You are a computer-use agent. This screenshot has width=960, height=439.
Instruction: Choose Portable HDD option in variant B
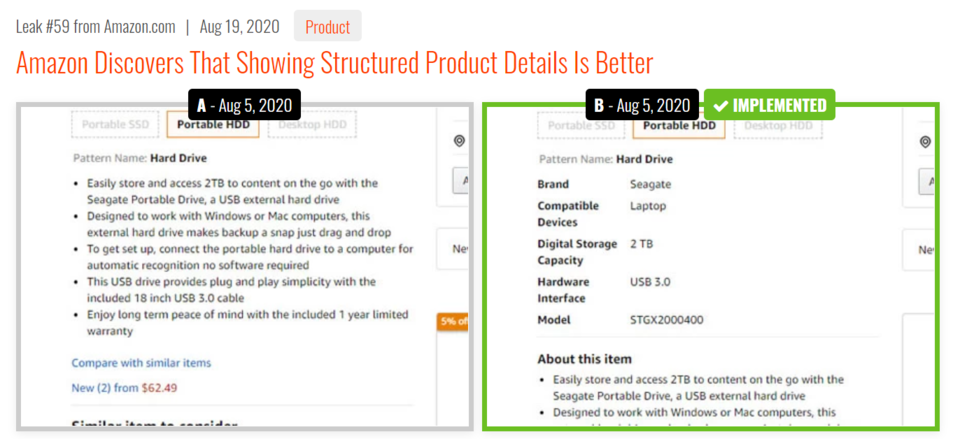(x=679, y=125)
